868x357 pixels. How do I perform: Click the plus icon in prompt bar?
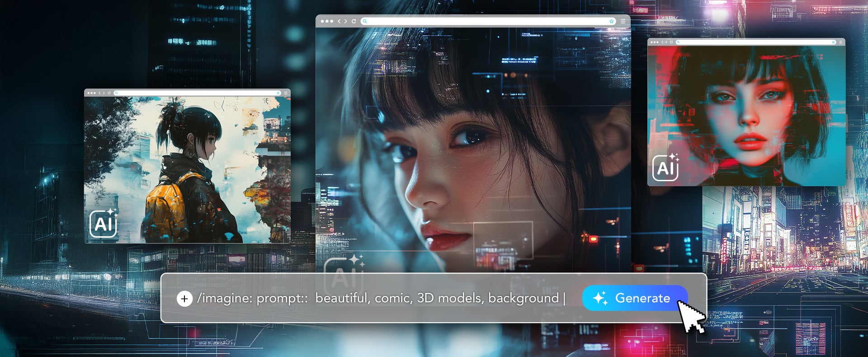(184, 299)
